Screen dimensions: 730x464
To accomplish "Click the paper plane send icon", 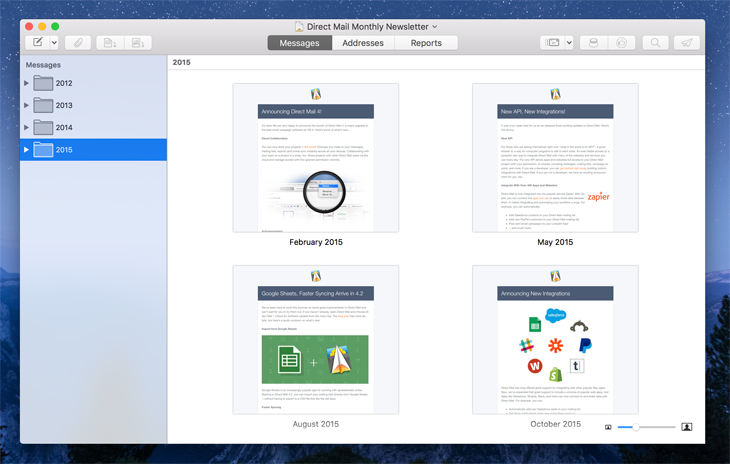I will (687, 43).
